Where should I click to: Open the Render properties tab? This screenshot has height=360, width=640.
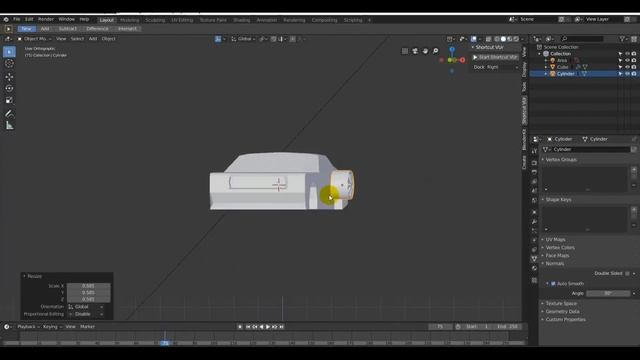(534, 163)
